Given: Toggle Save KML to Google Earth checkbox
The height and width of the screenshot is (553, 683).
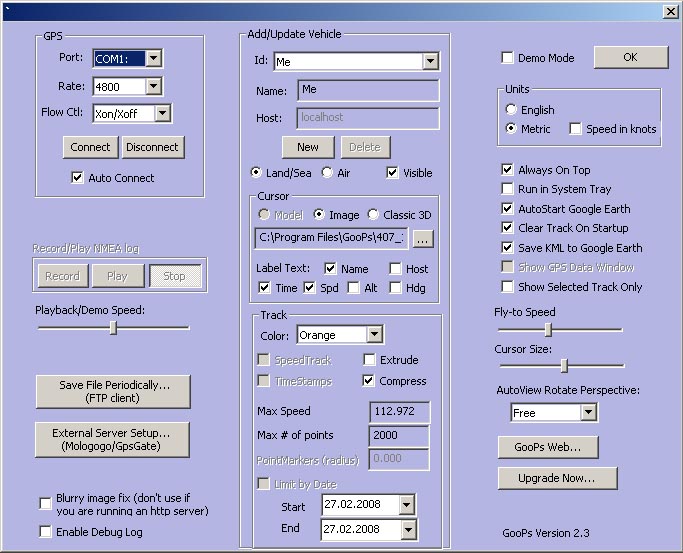Looking at the screenshot, I should click(507, 247).
